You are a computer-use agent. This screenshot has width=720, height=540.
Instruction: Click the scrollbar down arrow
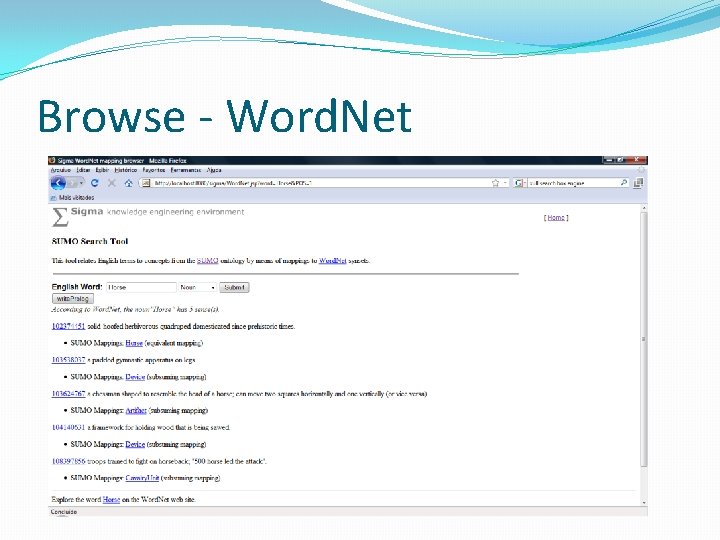pyautogui.click(x=644, y=503)
